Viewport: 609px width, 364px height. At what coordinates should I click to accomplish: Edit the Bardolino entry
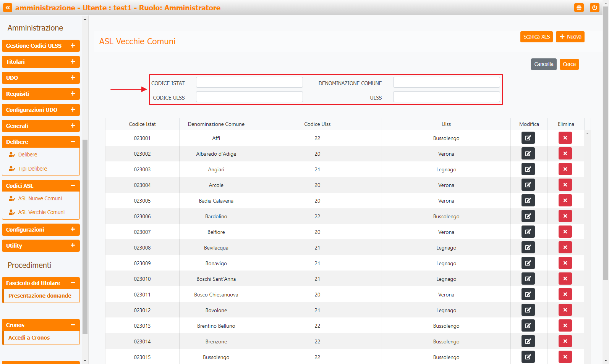(x=528, y=216)
